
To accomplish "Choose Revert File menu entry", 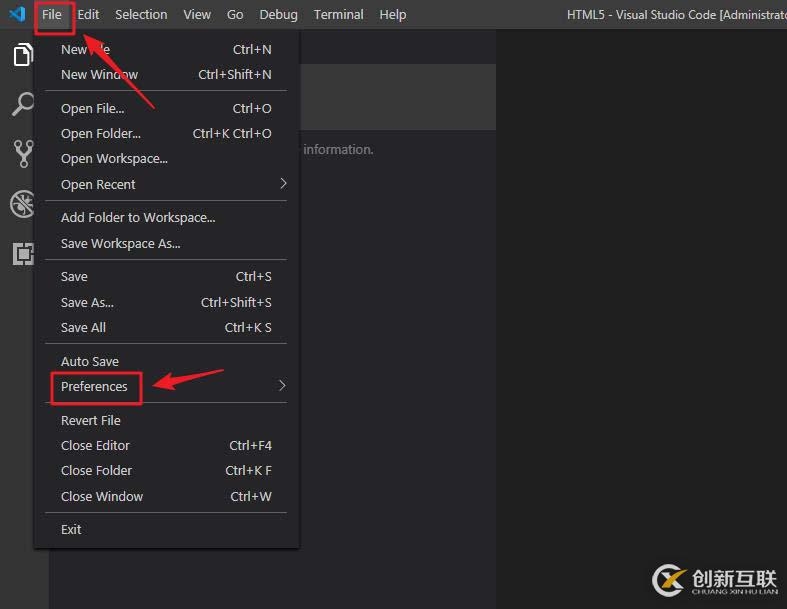I will tap(166, 420).
